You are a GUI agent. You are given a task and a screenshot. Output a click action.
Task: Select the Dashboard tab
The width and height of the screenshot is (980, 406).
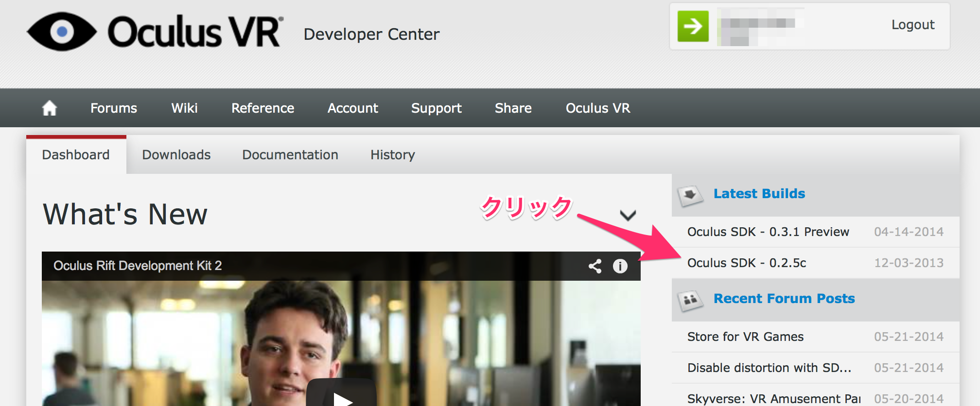(76, 155)
